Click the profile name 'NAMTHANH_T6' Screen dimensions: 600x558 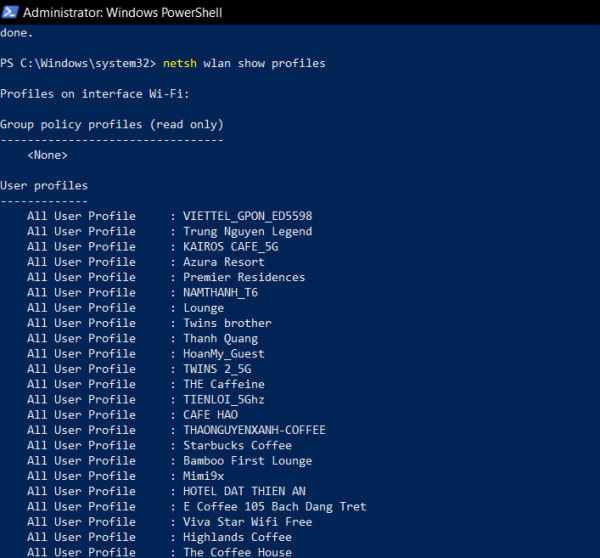(x=220, y=292)
